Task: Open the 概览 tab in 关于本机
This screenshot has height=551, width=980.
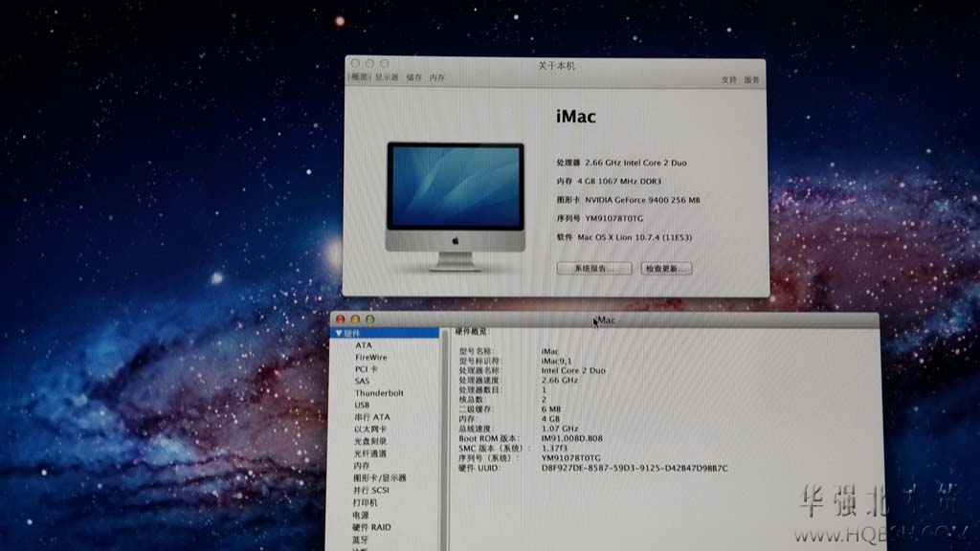Action: (x=360, y=77)
